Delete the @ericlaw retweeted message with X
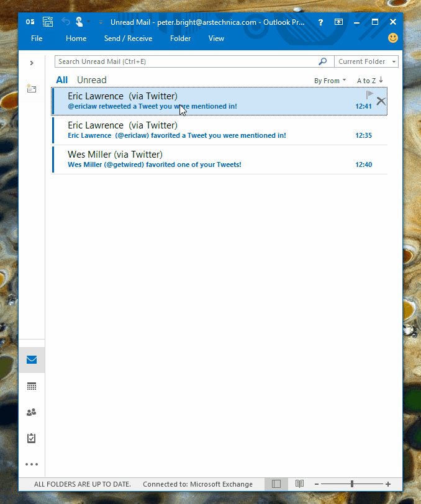Screen dimensions: 421x504 381,101
